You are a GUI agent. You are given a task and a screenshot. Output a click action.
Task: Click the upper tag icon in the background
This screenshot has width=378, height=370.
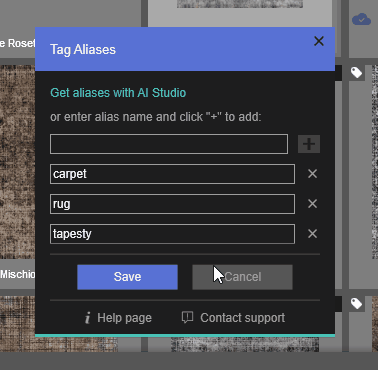356,72
